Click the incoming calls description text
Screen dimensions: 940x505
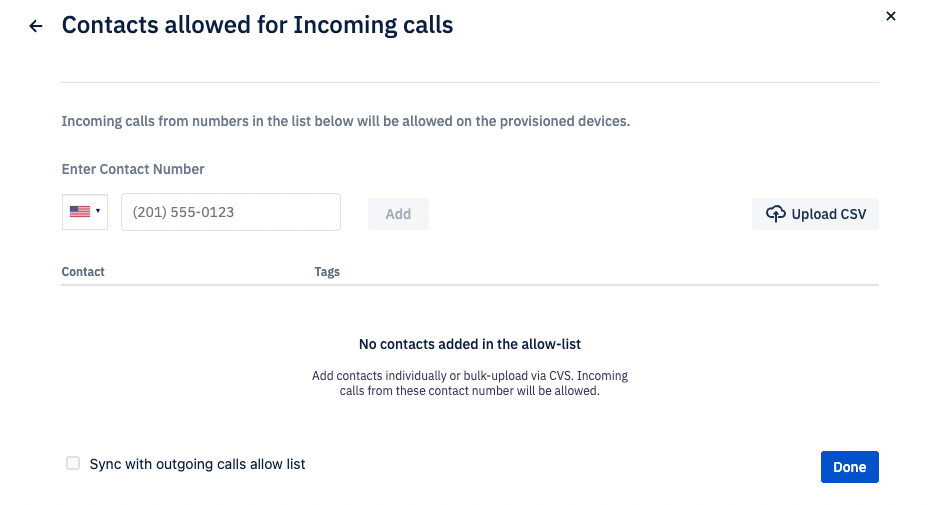point(346,121)
